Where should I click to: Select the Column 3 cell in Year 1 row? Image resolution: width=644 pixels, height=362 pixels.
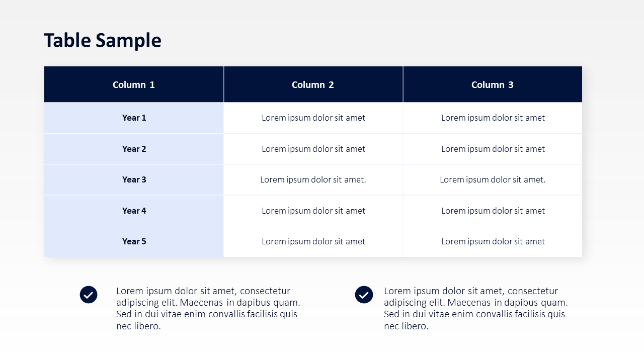(x=493, y=118)
